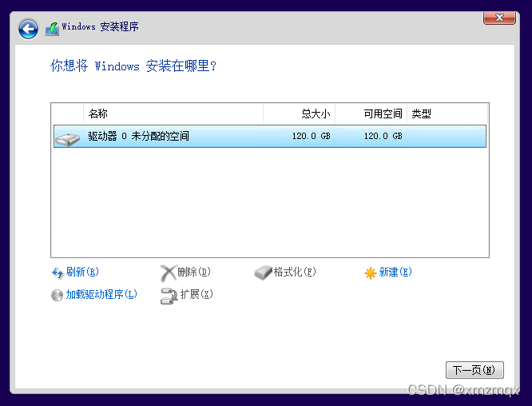
Task: Click the 总大小 column header
Action: 300,113
